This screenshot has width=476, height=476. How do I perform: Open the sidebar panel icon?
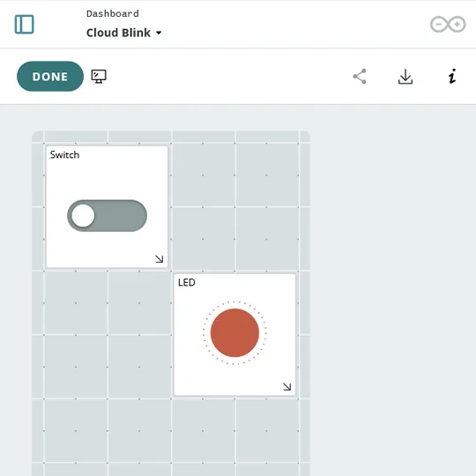click(25, 25)
